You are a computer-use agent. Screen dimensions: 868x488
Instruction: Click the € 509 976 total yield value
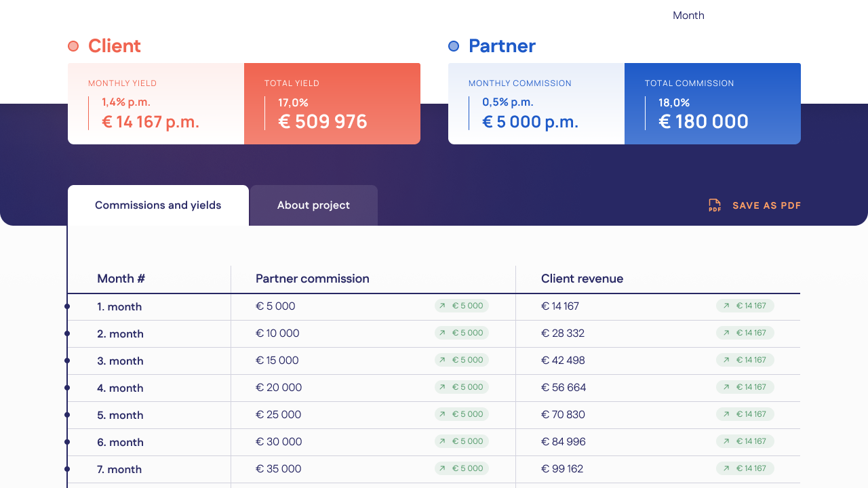tap(323, 122)
